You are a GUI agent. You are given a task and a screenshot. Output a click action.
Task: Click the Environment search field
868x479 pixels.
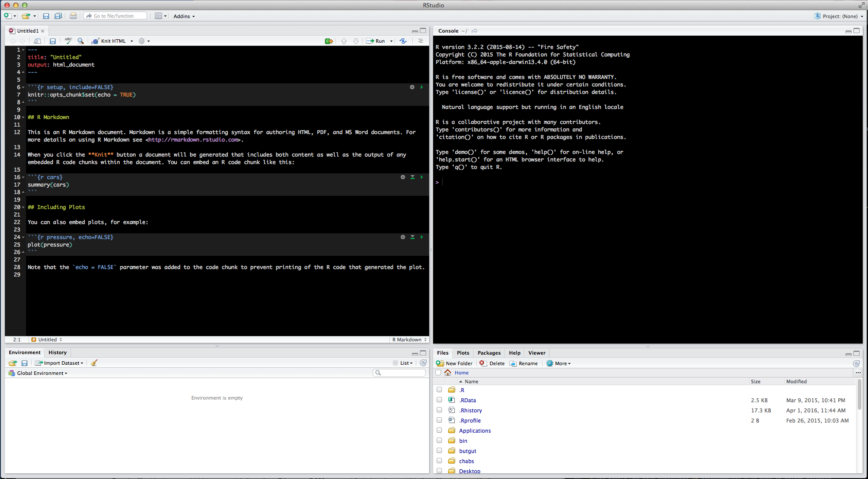click(399, 373)
